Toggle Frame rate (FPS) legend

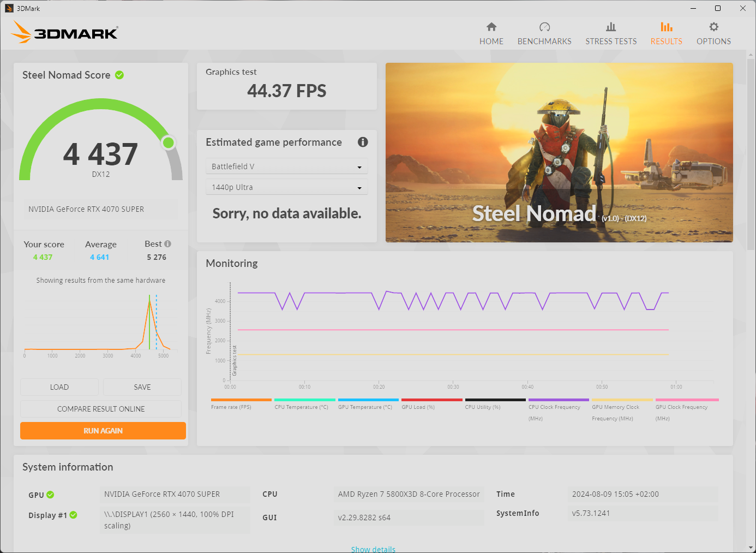241,405
